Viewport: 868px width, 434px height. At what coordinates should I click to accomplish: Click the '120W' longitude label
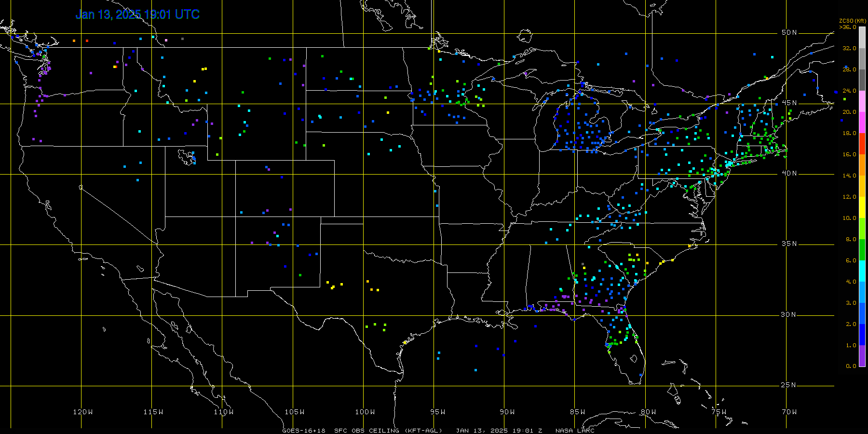tap(83, 412)
